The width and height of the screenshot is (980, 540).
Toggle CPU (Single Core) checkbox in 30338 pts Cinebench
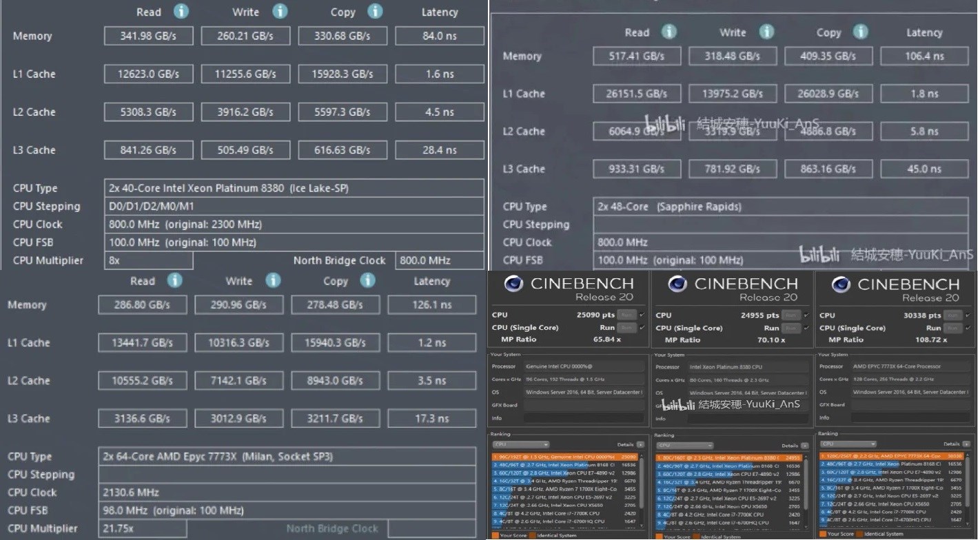pos(968,328)
